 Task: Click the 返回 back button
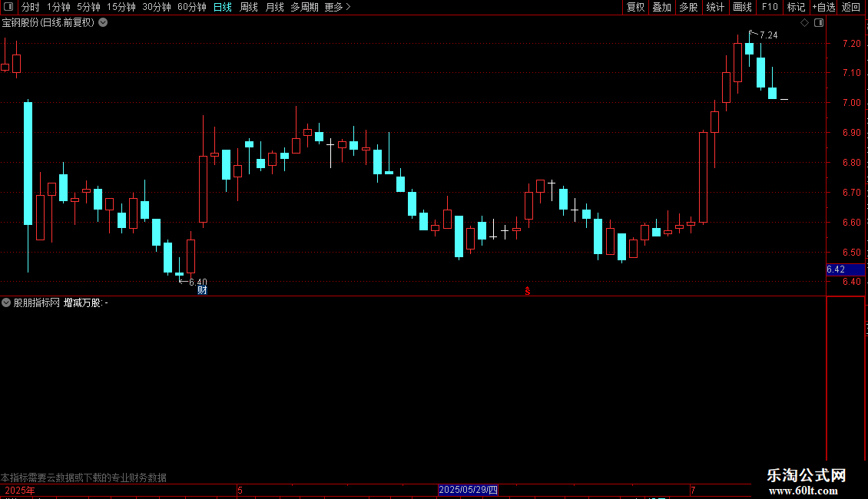(x=851, y=7)
